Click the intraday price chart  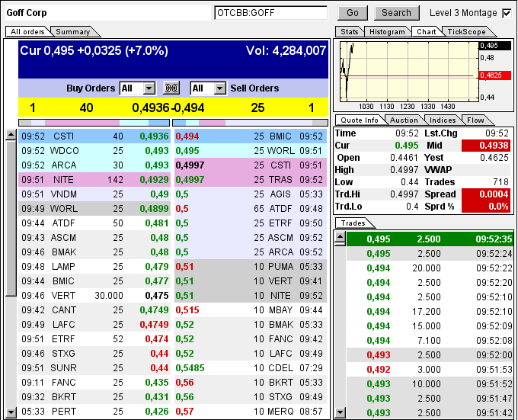[409, 72]
